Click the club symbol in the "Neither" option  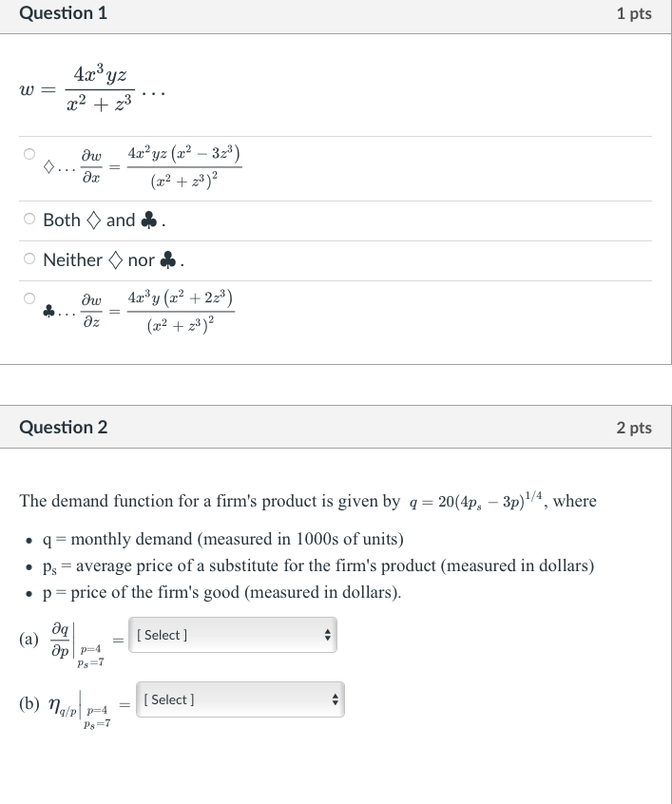tap(167, 260)
